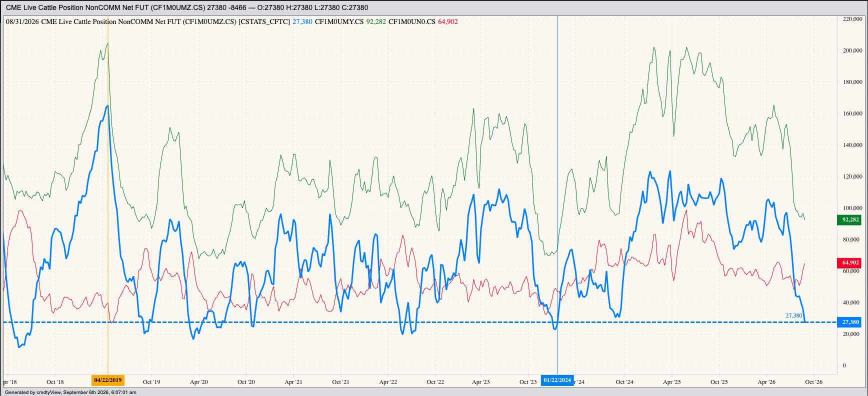Screen dimensions: 868x396
Task: Click the red 64,902 legend value
Action: point(448,21)
